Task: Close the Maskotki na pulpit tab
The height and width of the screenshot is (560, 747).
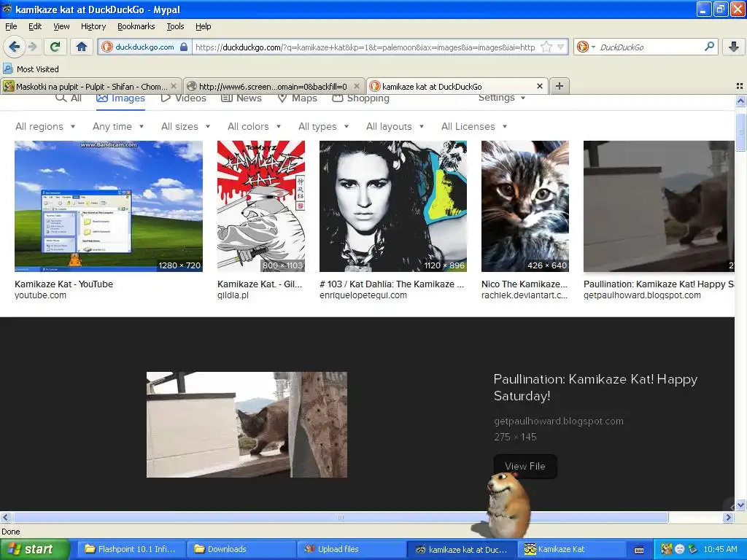Action: pyautogui.click(x=174, y=86)
